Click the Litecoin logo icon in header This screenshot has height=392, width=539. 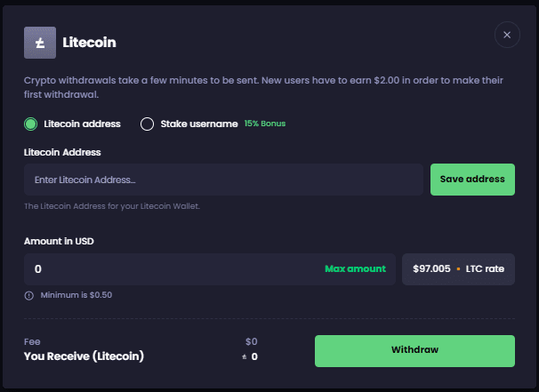(39, 42)
